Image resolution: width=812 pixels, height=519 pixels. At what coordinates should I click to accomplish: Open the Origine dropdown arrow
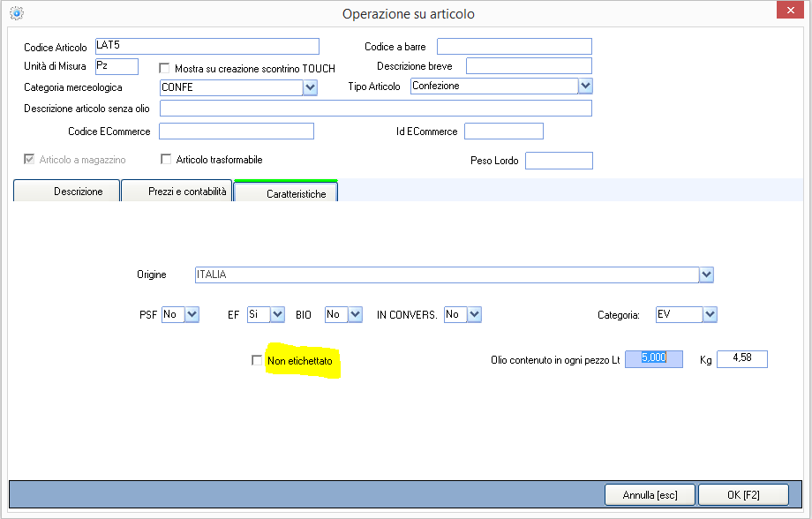tap(706, 275)
